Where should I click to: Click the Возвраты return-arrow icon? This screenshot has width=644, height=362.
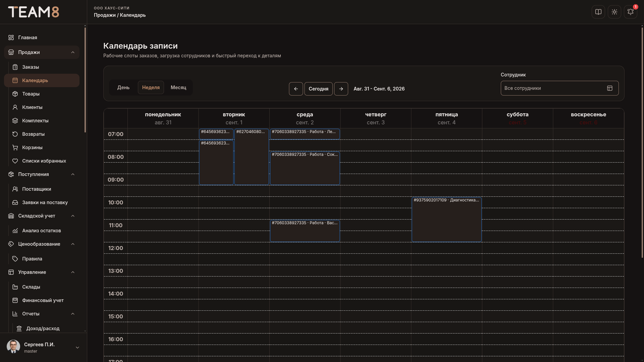pos(15,134)
